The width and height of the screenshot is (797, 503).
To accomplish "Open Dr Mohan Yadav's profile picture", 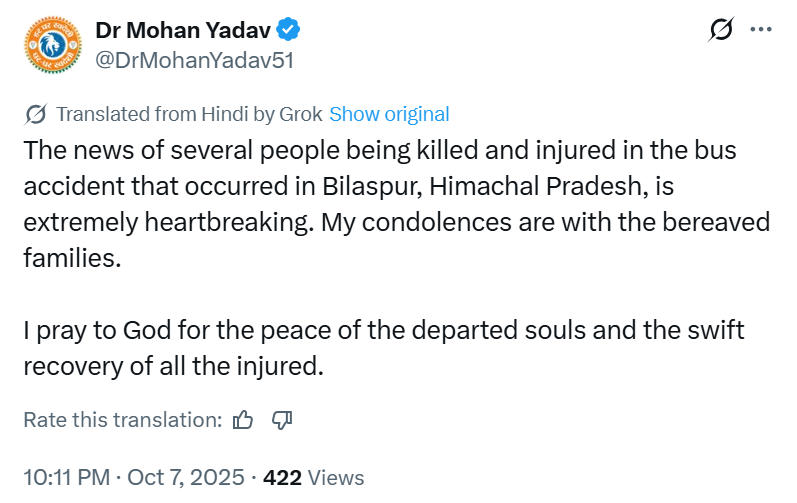I will [51, 45].
